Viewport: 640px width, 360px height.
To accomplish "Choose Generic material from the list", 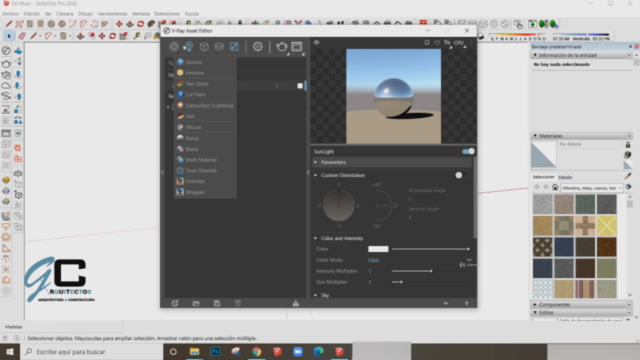I will [205, 62].
